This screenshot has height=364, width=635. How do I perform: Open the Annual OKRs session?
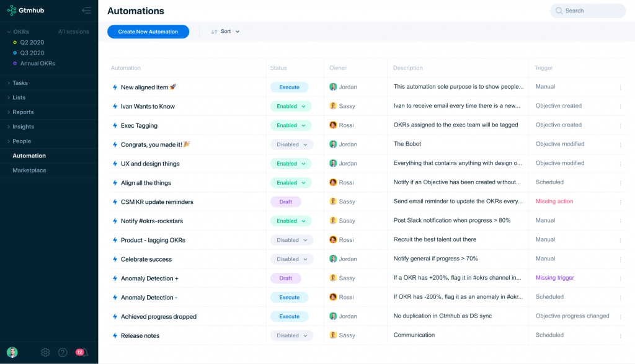37,64
